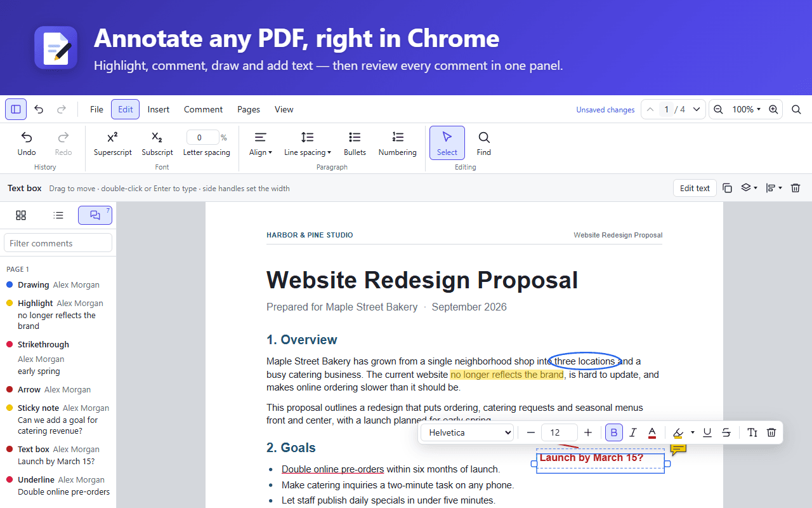Apply Superscript formatting
812x508 pixels.
pyautogui.click(x=112, y=143)
